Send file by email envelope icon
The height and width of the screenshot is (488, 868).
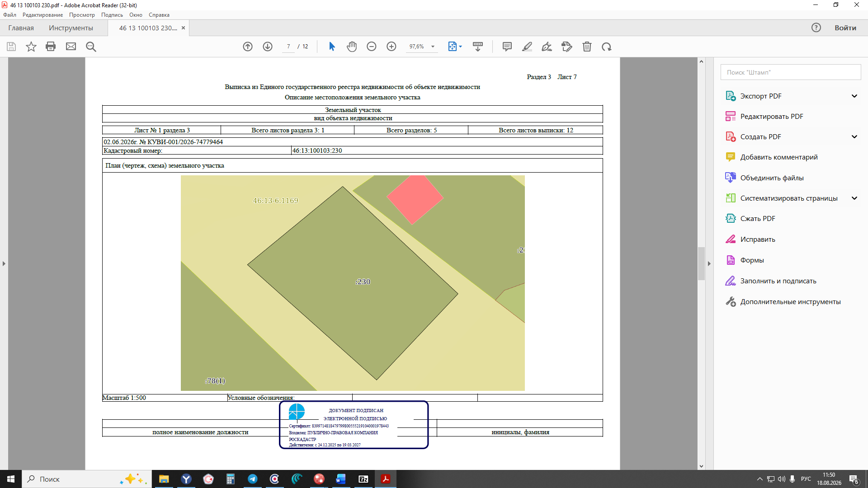[71, 47]
